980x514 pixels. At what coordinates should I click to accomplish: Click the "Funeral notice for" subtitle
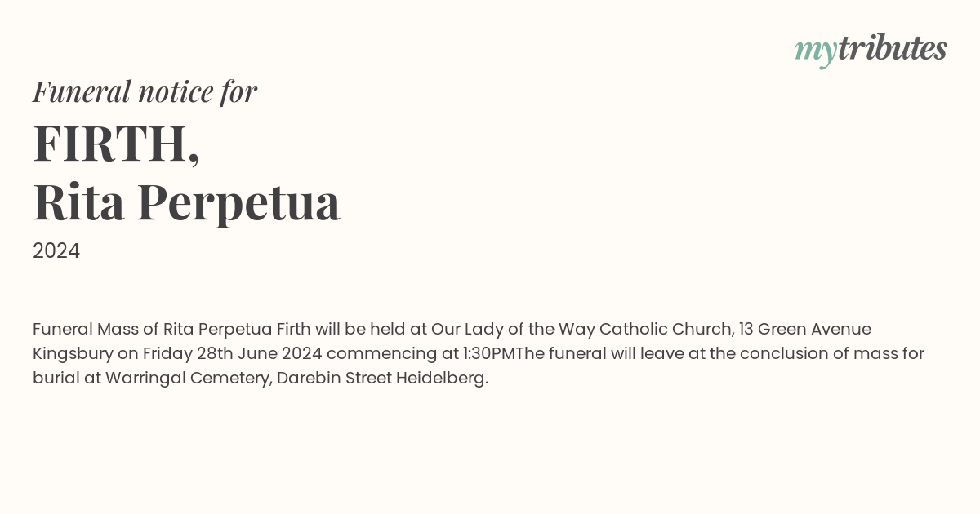point(145,91)
